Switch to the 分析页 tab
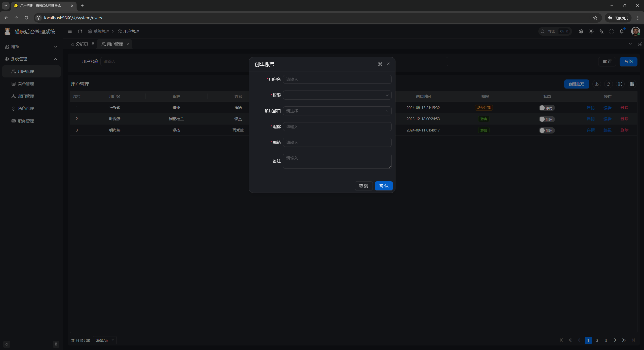This screenshot has height=350, width=644. pyautogui.click(x=82, y=44)
